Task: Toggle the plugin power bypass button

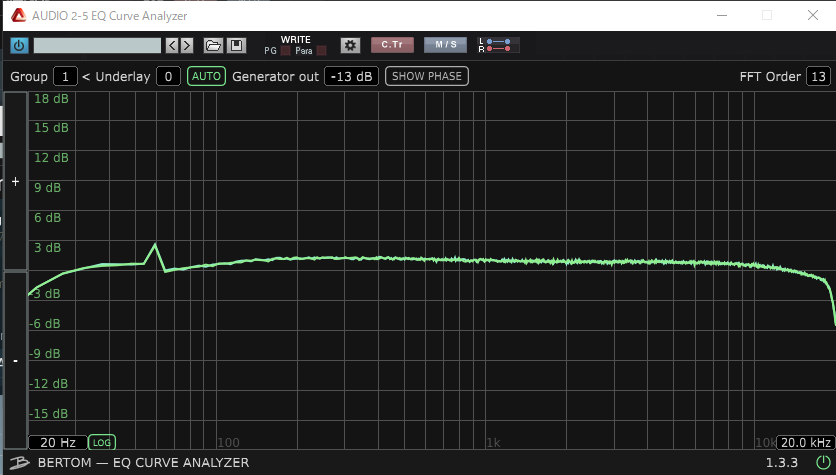Action: pos(19,45)
